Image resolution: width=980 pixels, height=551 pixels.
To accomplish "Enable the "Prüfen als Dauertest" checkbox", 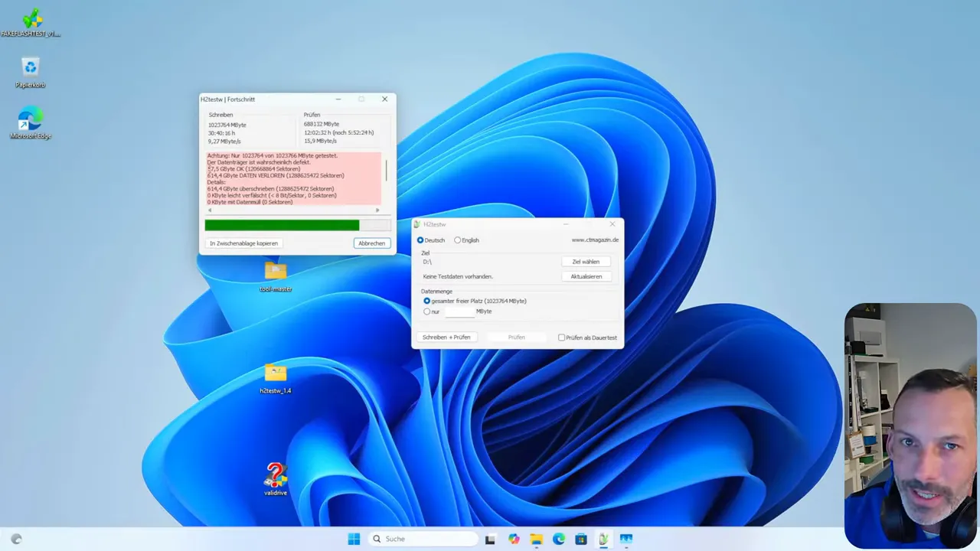I will (562, 337).
